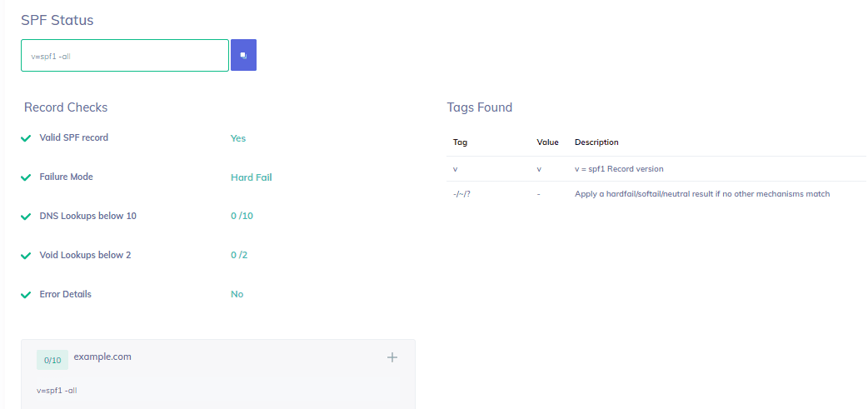The image size is (868, 409).
Task: Select the example.com domain label
Action: (102, 357)
